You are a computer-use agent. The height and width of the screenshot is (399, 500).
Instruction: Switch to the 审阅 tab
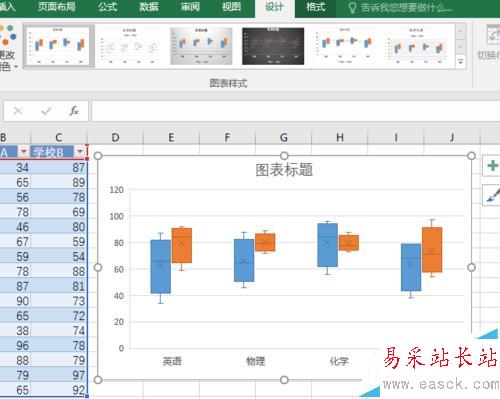coord(190,7)
